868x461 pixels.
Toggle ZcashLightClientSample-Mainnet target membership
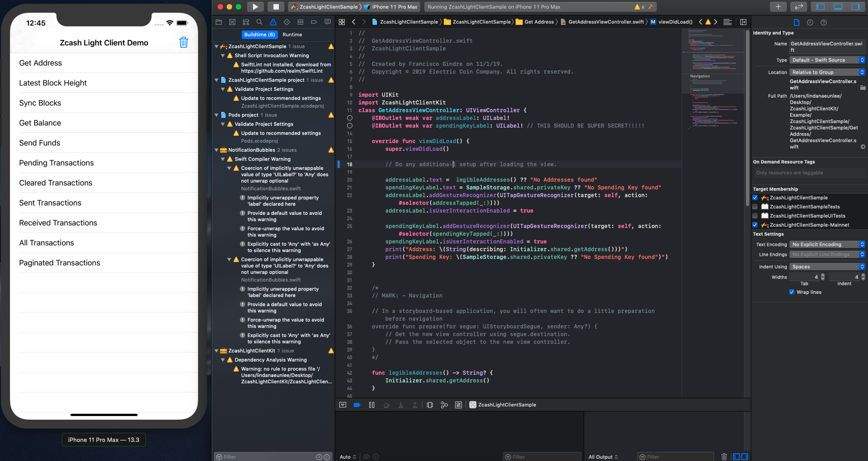point(755,225)
